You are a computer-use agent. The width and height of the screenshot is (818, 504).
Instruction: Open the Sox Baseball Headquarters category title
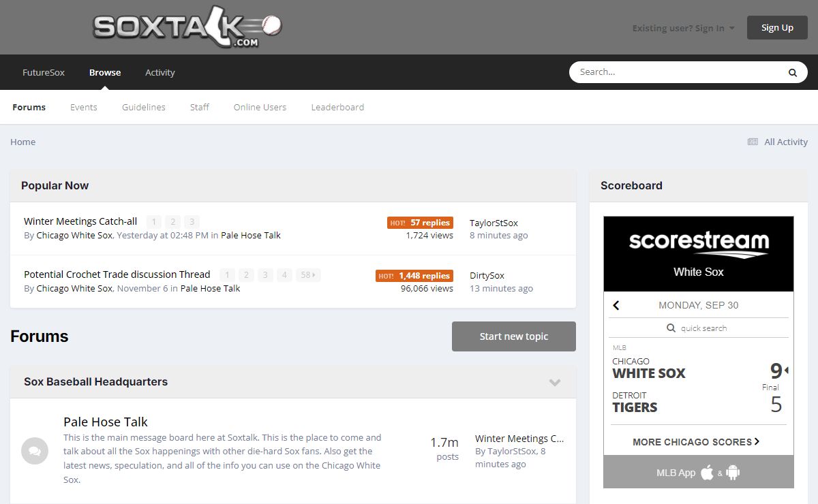pyautogui.click(x=95, y=382)
